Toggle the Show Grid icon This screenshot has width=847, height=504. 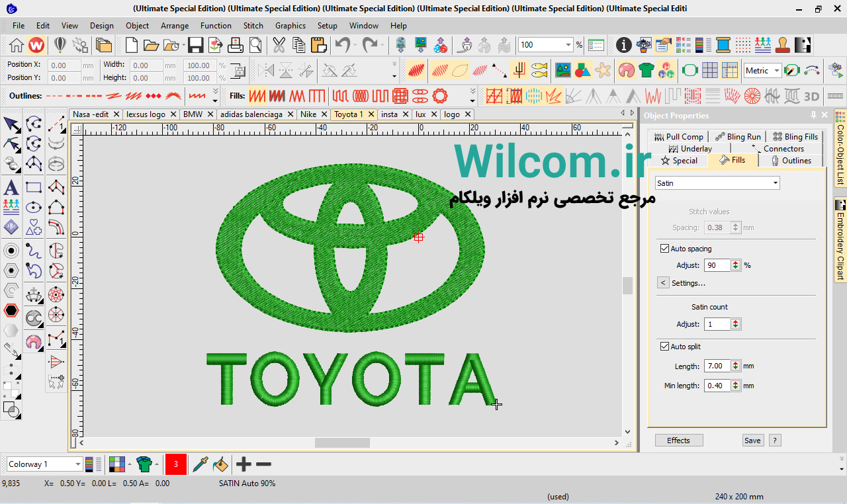tap(709, 69)
